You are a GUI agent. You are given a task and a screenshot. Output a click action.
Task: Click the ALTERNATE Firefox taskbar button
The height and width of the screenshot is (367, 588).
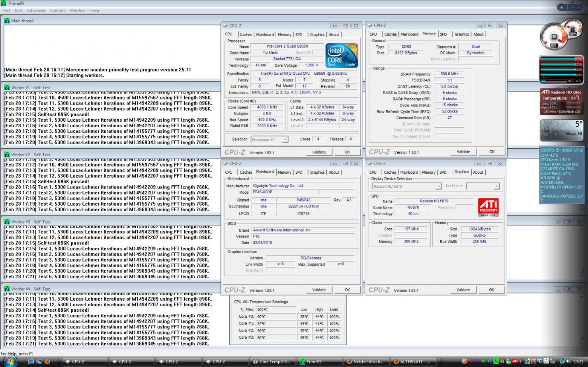414,362
